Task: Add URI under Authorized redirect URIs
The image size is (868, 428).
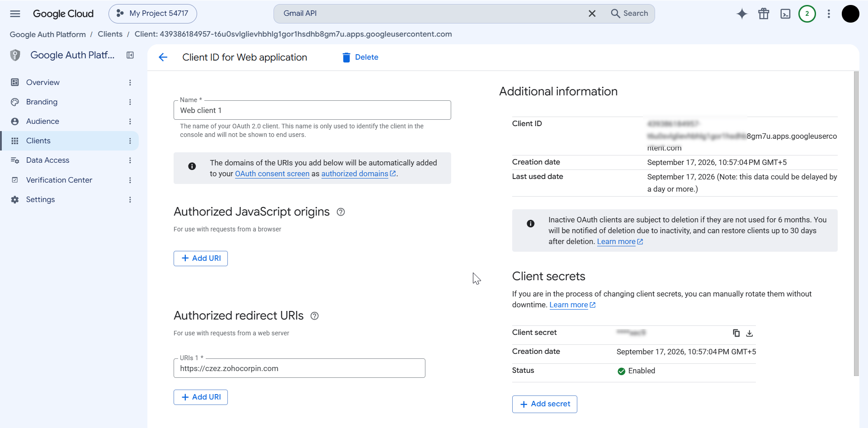Action: coord(201,397)
